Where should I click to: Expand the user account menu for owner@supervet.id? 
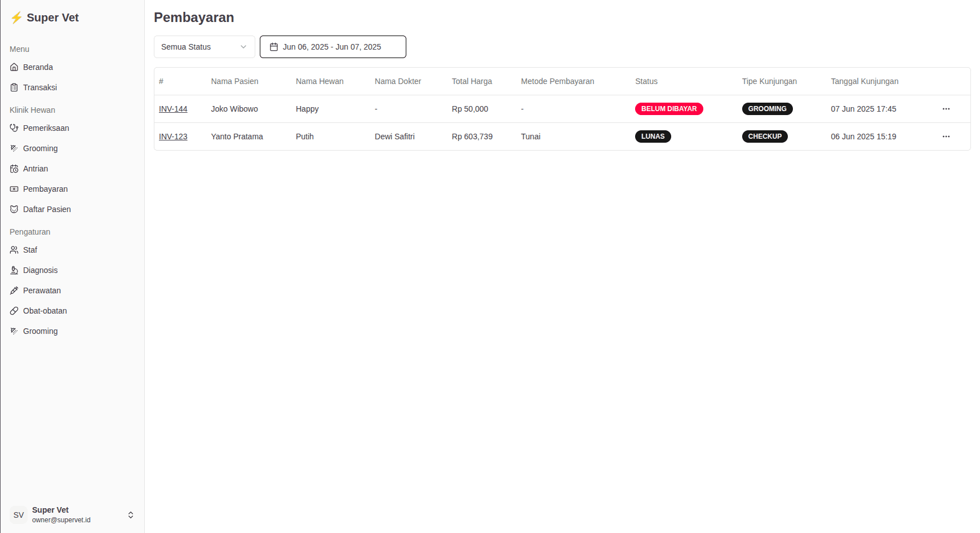(x=130, y=515)
